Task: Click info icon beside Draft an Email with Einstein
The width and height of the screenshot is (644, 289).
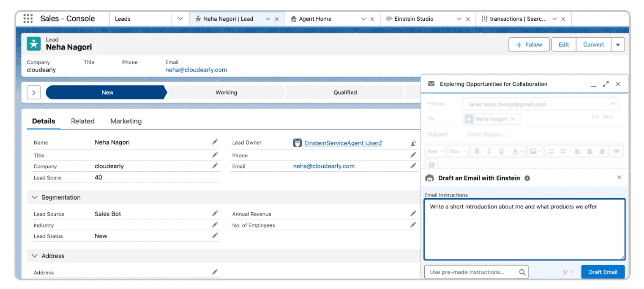Action: 527,178
